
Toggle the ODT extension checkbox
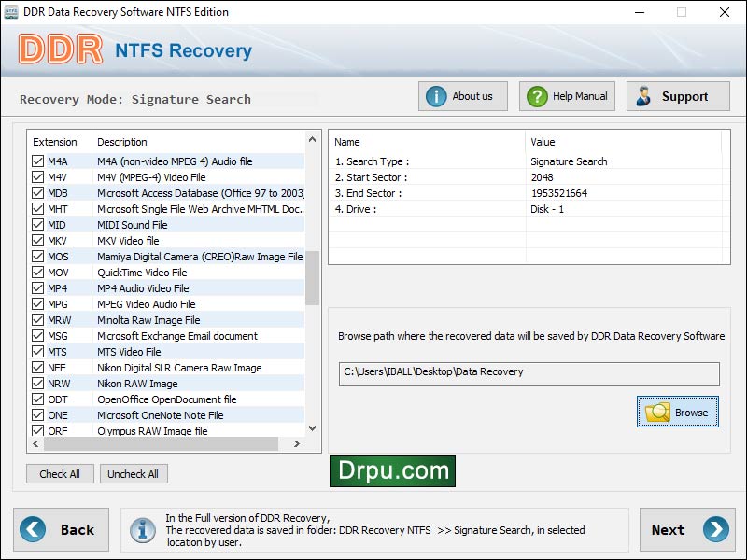pos(37,399)
